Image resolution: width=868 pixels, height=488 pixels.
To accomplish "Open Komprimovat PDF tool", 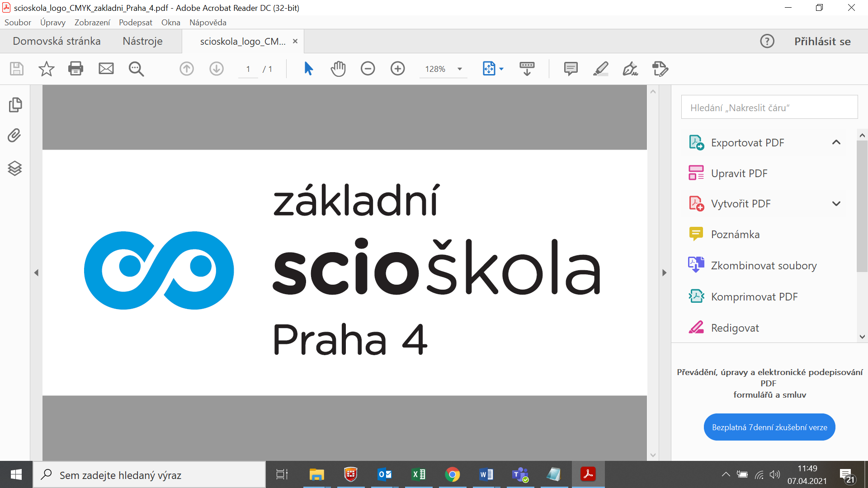I will (754, 297).
